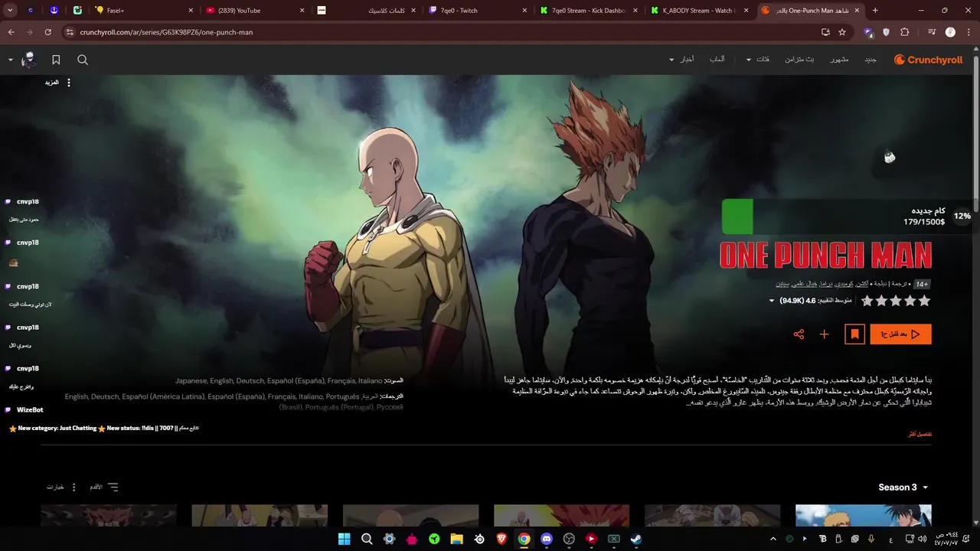Click the site info icon in address bar

point(70,32)
